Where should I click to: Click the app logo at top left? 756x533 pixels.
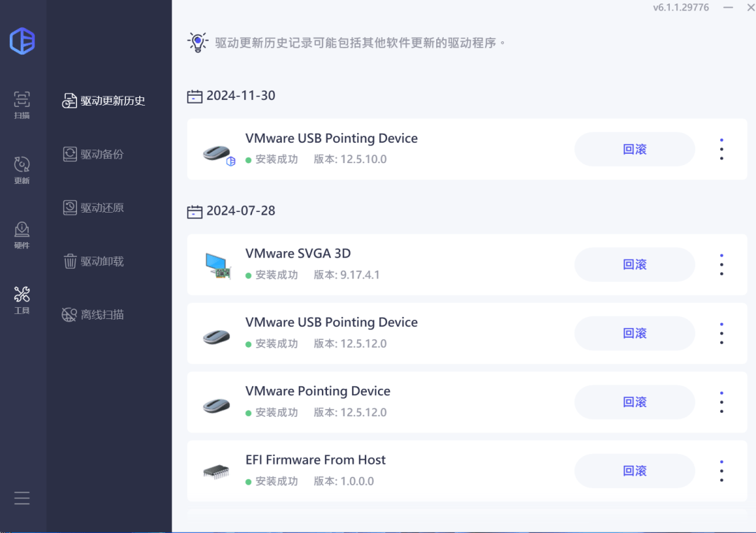[23, 41]
